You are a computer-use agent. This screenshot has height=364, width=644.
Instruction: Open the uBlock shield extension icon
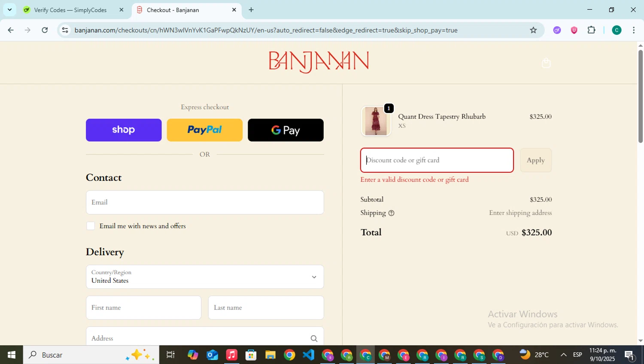[574, 30]
